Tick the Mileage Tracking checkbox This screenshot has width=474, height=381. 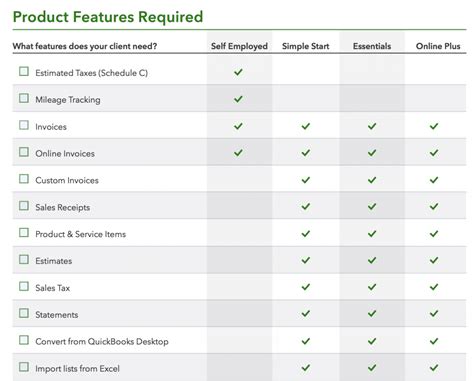(24, 98)
